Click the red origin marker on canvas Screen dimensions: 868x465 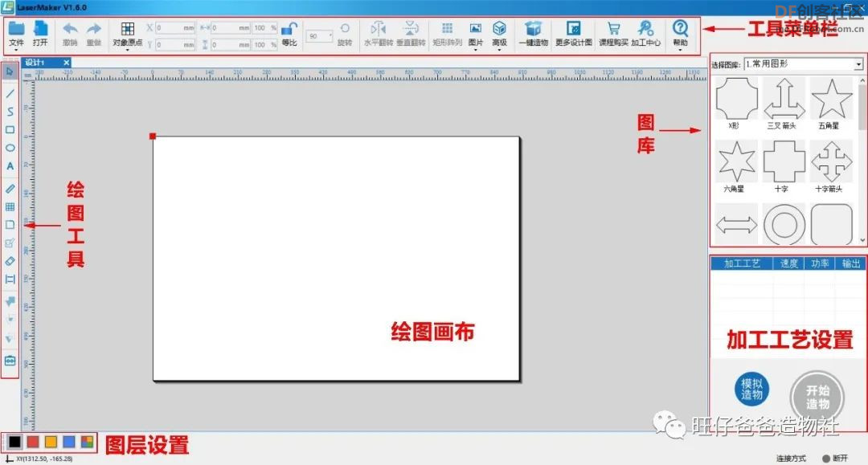[x=153, y=136]
